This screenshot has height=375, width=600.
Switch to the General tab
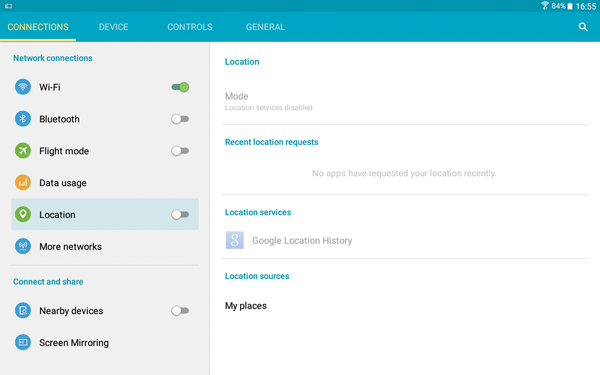pos(265,27)
